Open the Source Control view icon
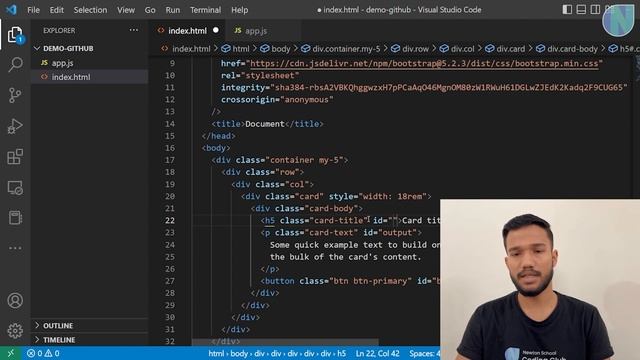 15,95
